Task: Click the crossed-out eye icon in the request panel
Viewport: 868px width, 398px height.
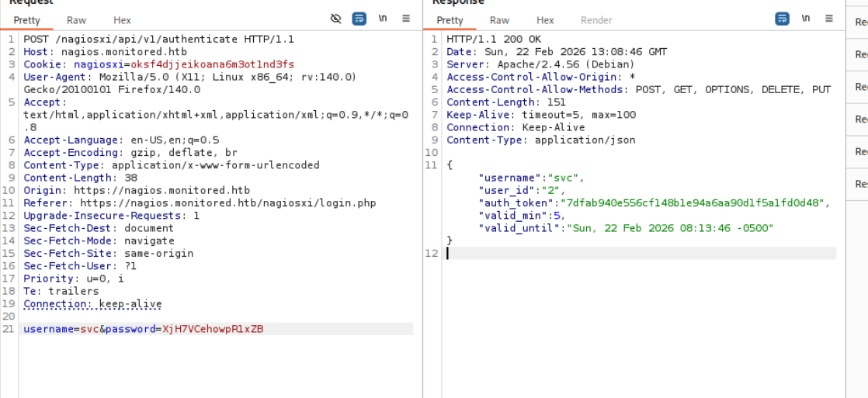Action: pyautogui.click(x=336, y=19)
